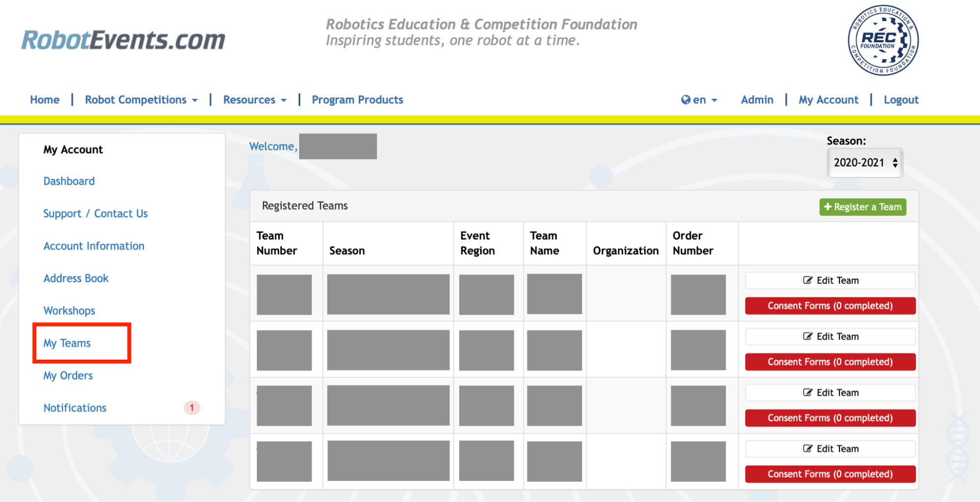Log out using the Logout link
The image size is (980, 502).
[901, 100]
